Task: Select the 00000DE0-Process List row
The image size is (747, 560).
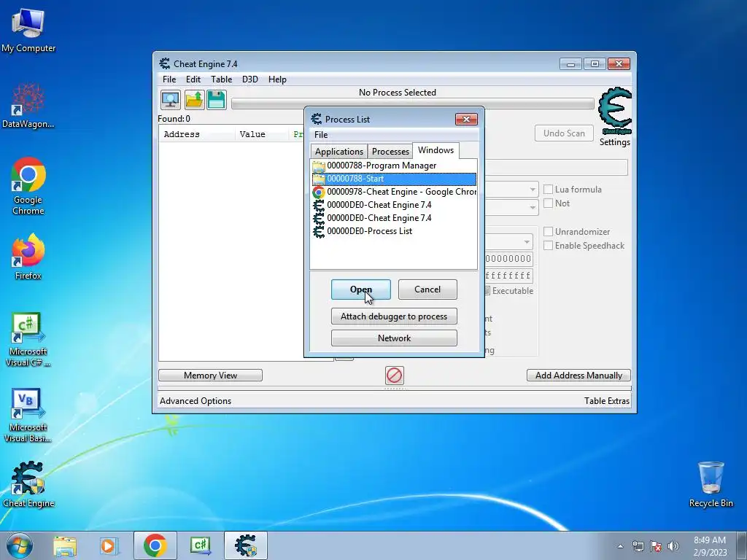Action: point(394,231)
